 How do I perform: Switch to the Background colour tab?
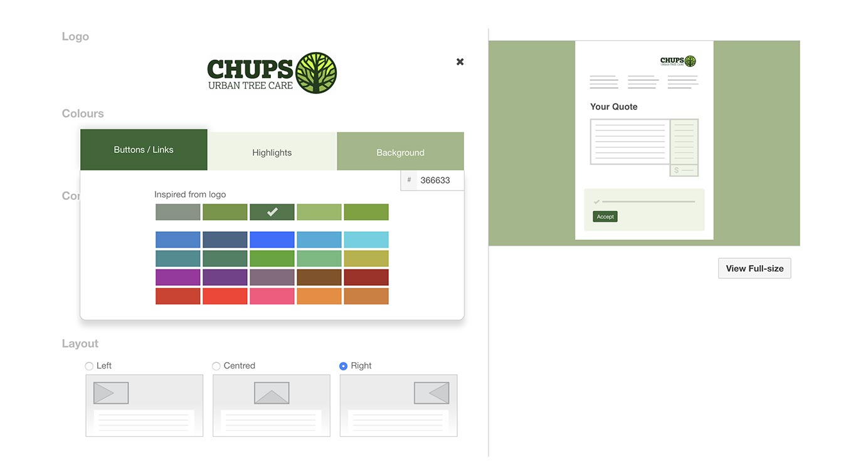400,152
